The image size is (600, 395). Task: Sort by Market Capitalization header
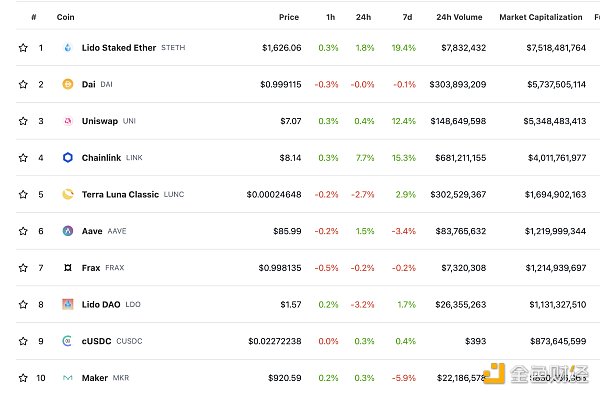[x=541, y=17]
